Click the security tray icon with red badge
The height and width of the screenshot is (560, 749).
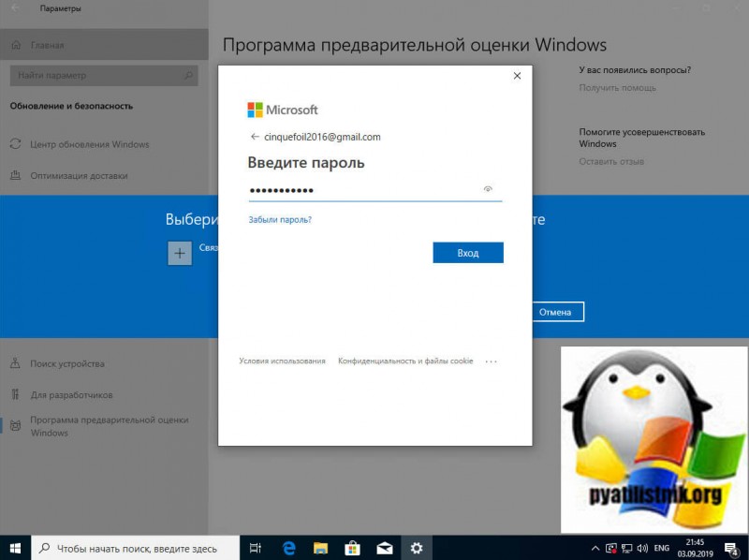click(x=611, y=549)
